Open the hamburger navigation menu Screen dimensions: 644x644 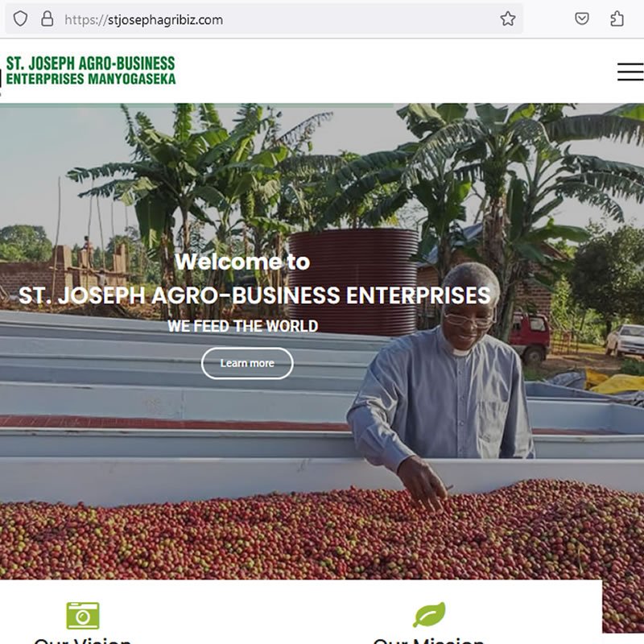click(x=630, y=72)
